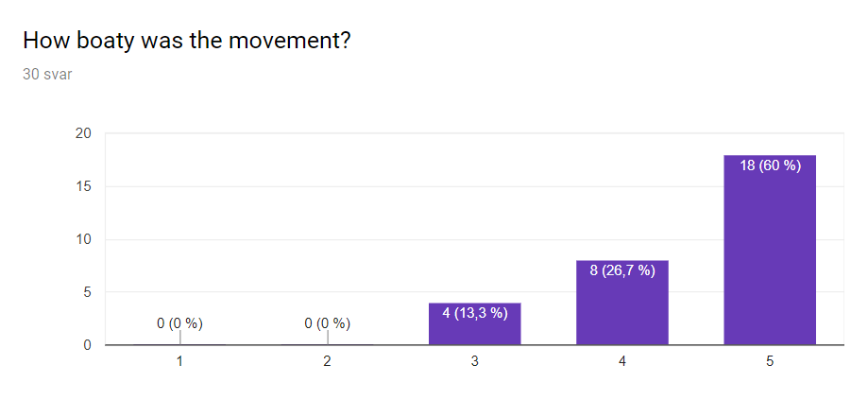Click x-axis label 4
Screen dimensions: 868x400
pos(622,362)
